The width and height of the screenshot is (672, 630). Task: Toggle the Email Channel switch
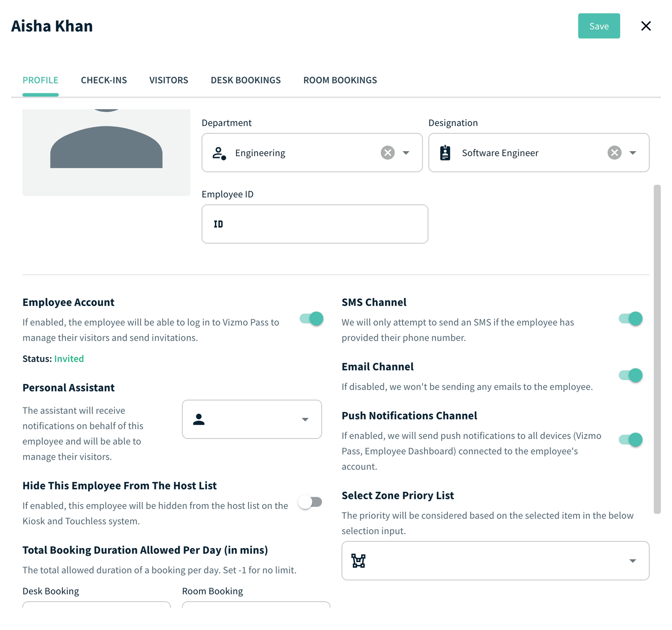click(630, 375)
